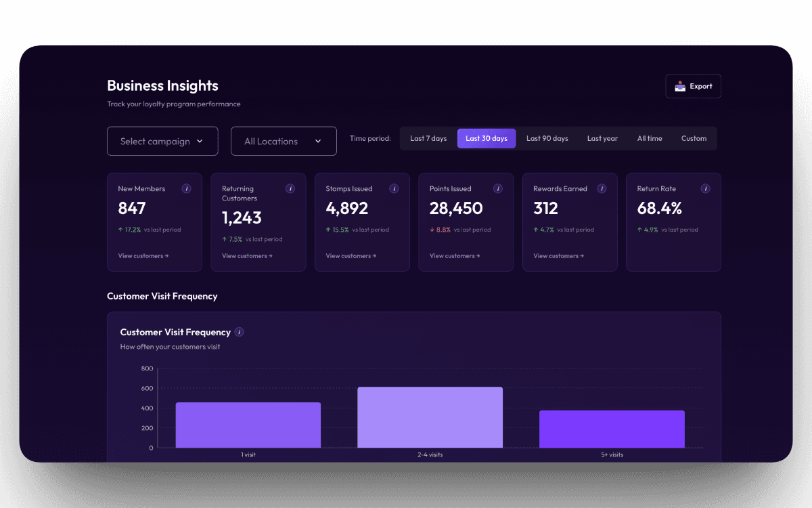Click the info icon on Returning Customers
812x508 pixels.
coord(290,188)
